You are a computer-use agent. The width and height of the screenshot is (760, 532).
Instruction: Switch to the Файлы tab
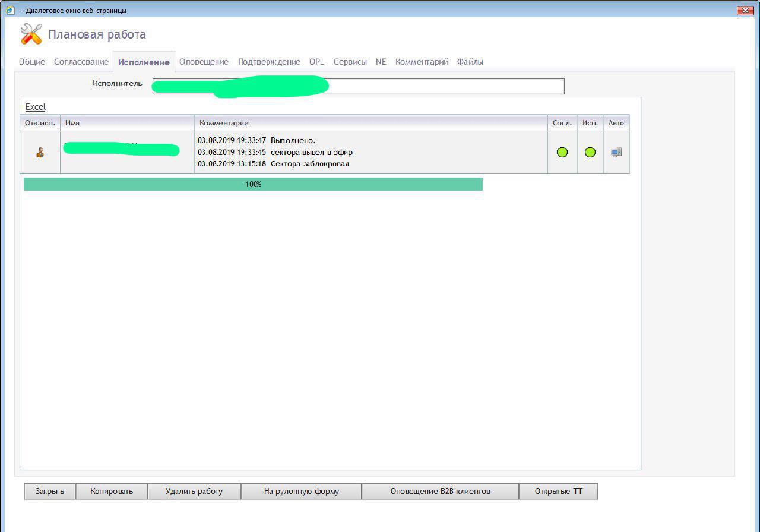(x=470, y=62)
